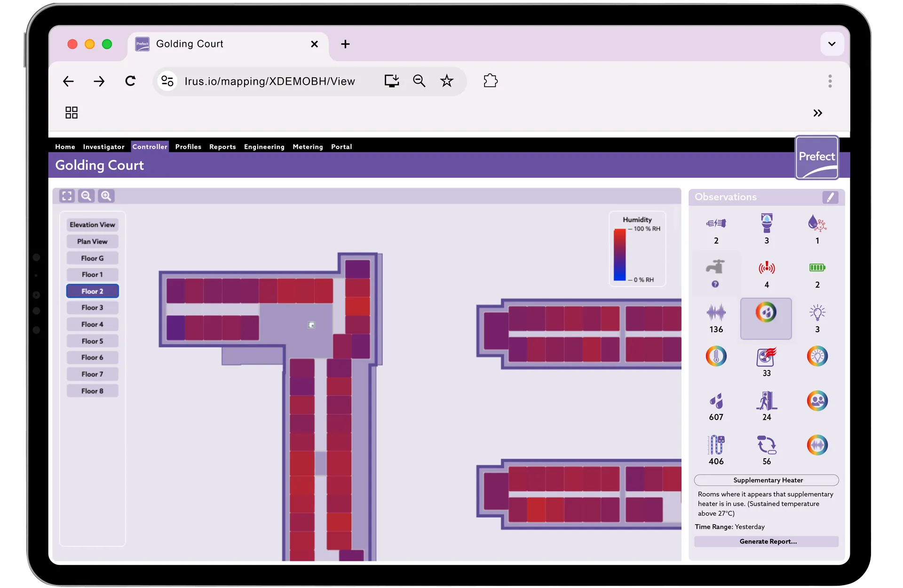903x588 pixels.
Task: Open the browser three-dot menu
Action: pos(830,81)
